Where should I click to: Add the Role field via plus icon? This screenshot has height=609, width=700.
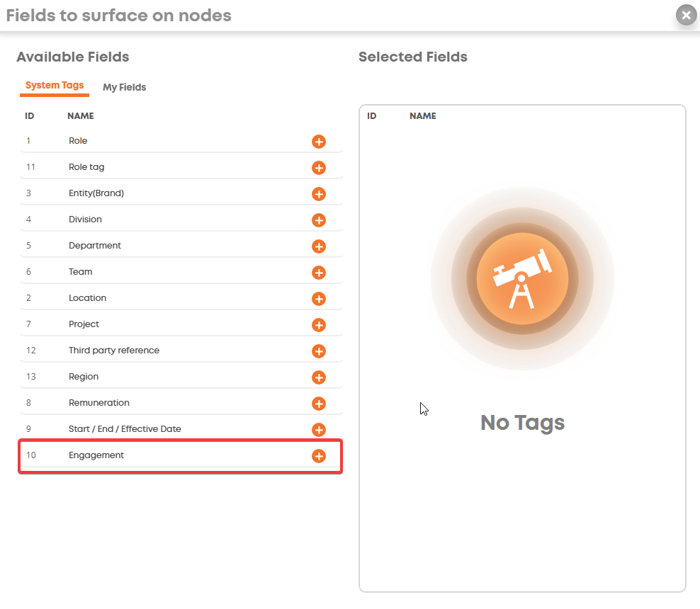coord(319,142)
